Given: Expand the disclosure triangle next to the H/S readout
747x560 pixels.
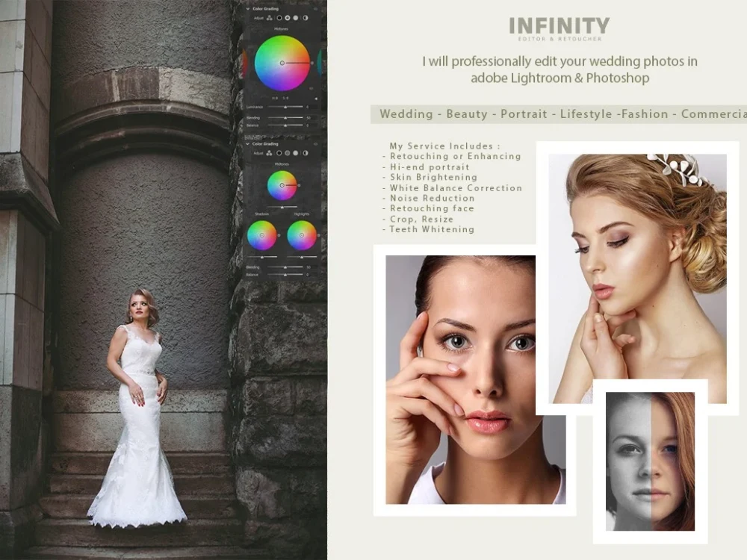Looking at the screenshot, I should [x=316, y=98].
